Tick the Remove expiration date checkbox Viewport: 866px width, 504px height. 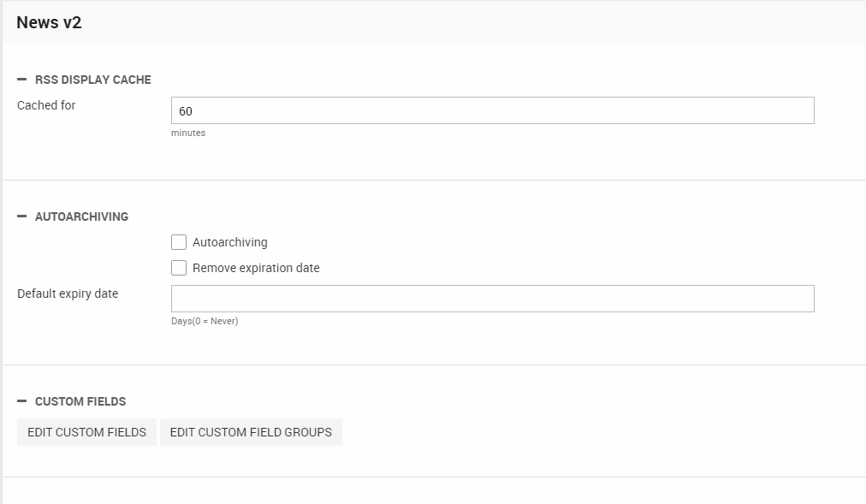tap(179, 268)
